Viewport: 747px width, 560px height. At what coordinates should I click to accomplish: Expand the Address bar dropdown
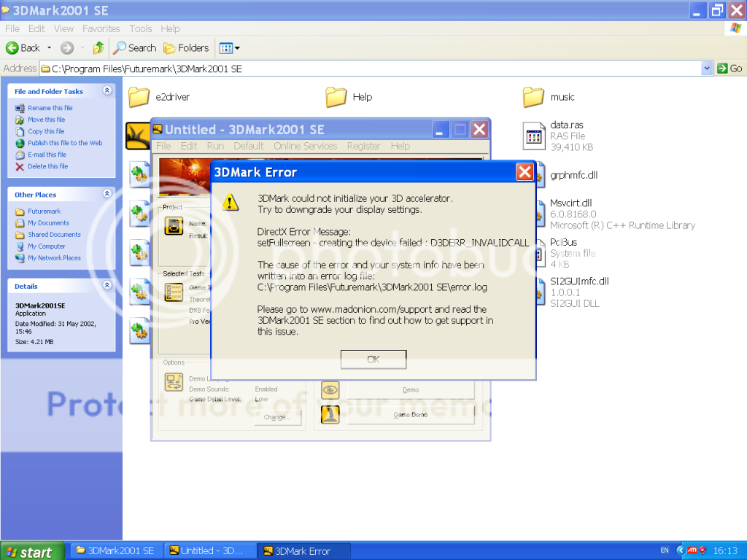706,69
